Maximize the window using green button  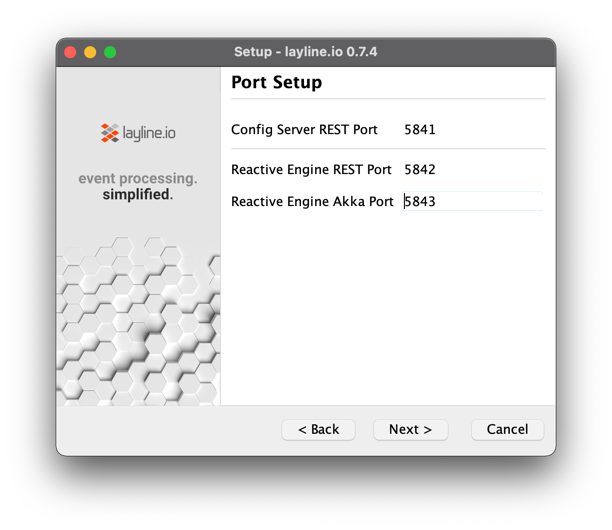(x=110, y=52)
